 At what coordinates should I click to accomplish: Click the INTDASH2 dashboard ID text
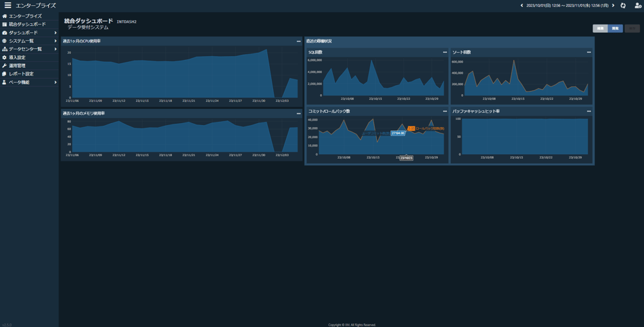tap(126, 22)
